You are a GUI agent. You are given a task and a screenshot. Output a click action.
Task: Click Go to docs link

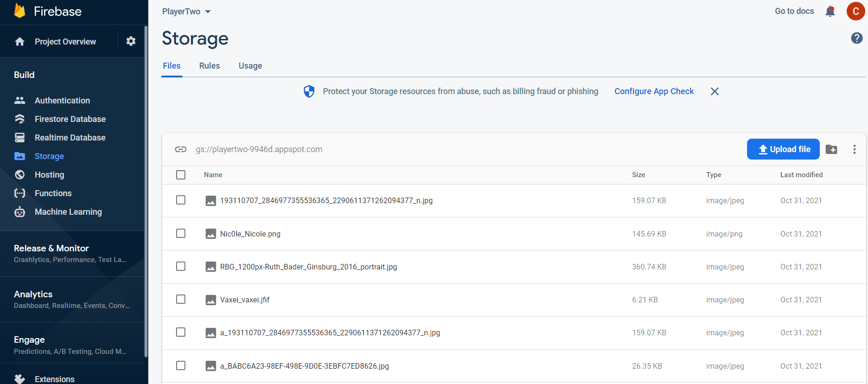[794, 11]
